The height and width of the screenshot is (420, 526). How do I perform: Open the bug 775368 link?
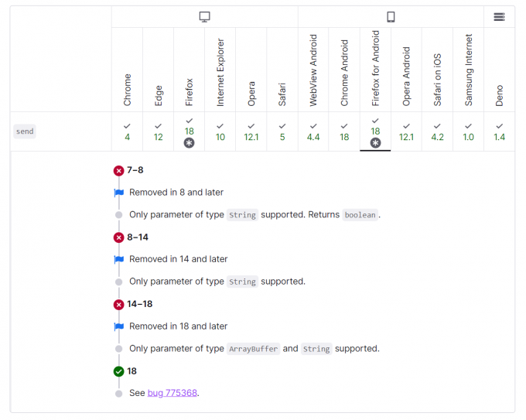coord(172,393)
